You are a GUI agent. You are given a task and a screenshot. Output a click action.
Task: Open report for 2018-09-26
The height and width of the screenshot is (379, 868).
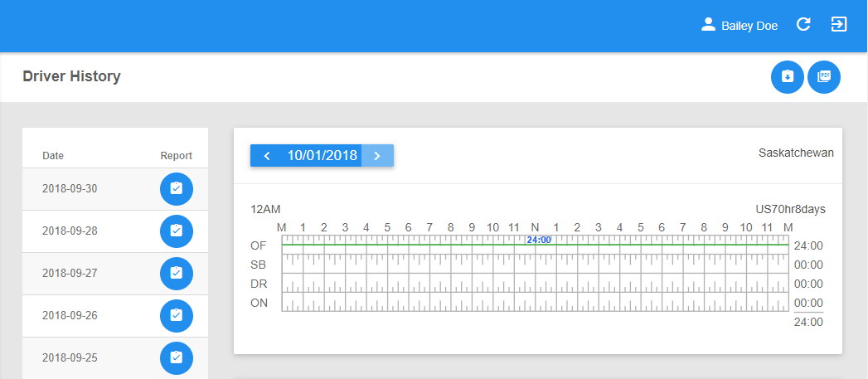[x=176, y=315]
